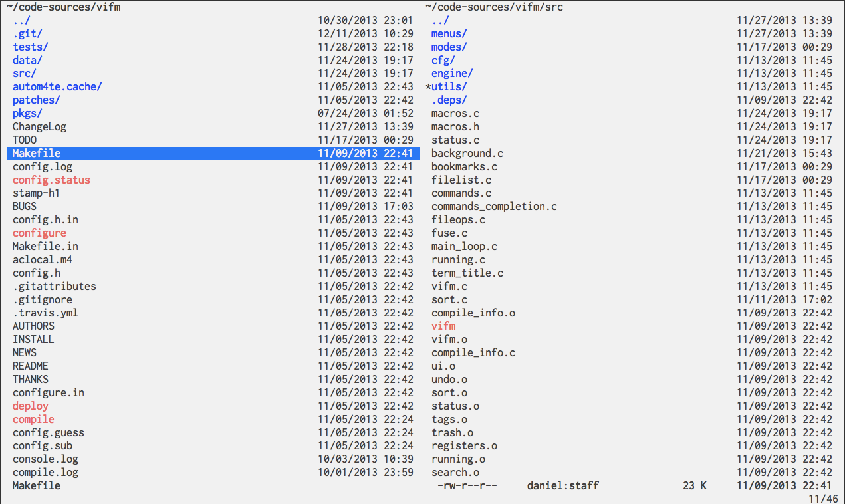Click the AUTHORS file
845x504 pixels.
tap(33, 326)
